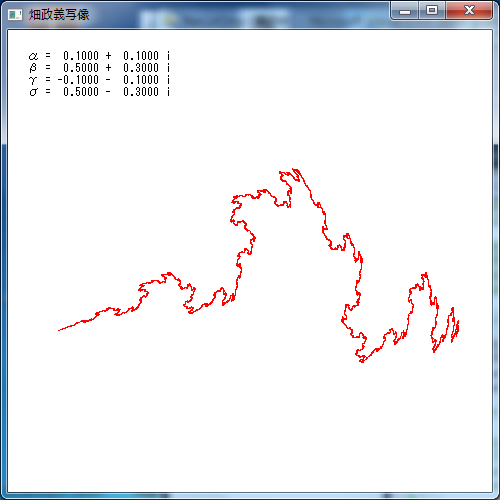Image resolution: width=500 pixels, height=500 pixels.
Task: Click the σ symbol in parameter list
Action: pos(33,92)
